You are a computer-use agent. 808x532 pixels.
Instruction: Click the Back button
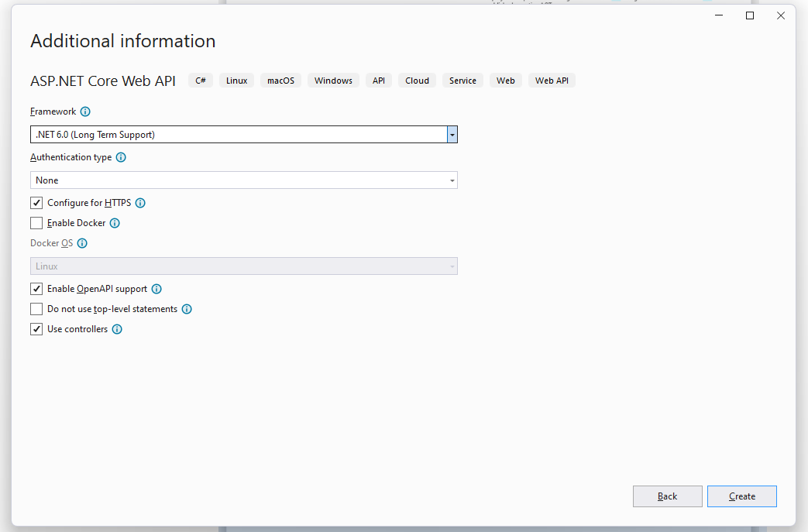click(667, 496)
